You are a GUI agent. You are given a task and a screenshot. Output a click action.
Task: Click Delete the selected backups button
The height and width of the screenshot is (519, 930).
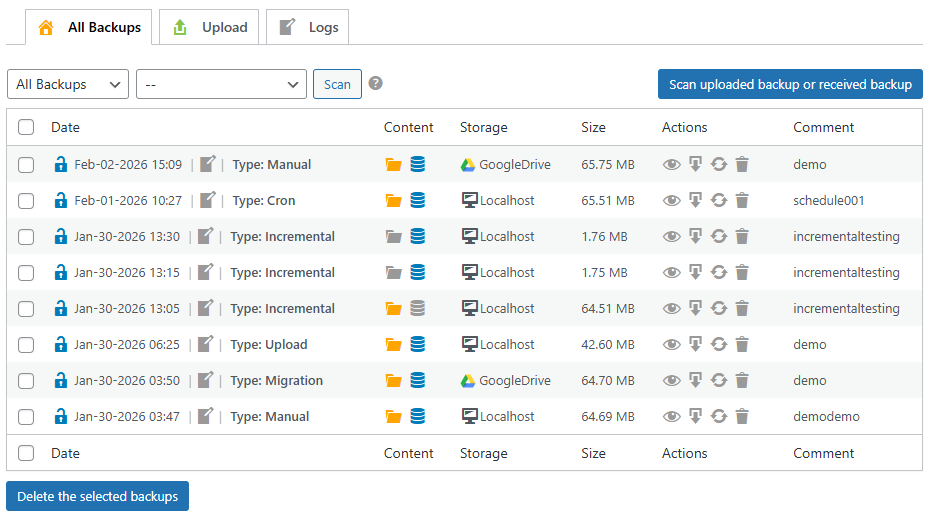point(97,496)
